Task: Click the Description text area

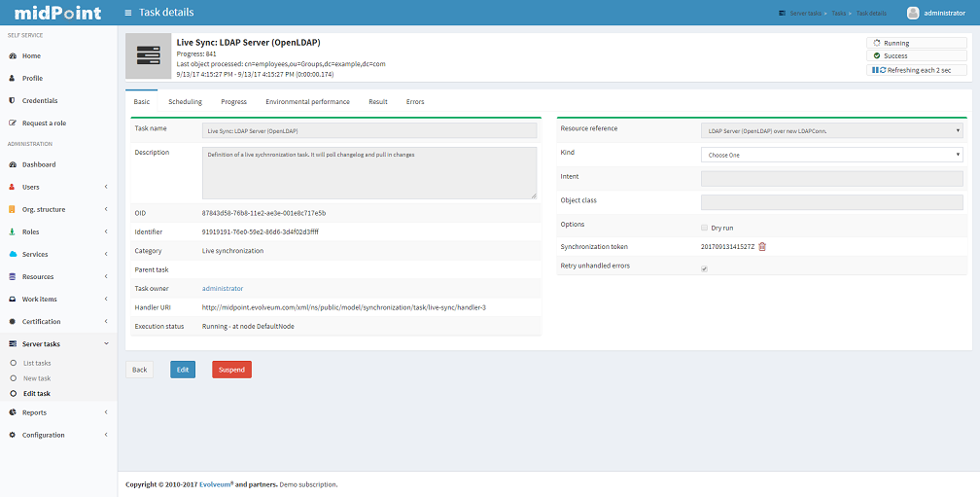Action: tap(369, 173)
